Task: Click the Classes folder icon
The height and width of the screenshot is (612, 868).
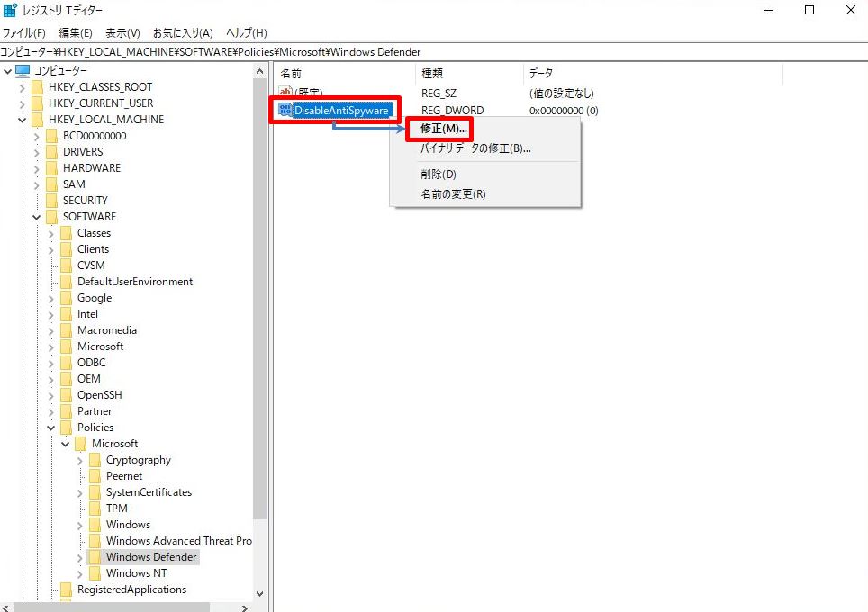Action: (x=67, y=233)
